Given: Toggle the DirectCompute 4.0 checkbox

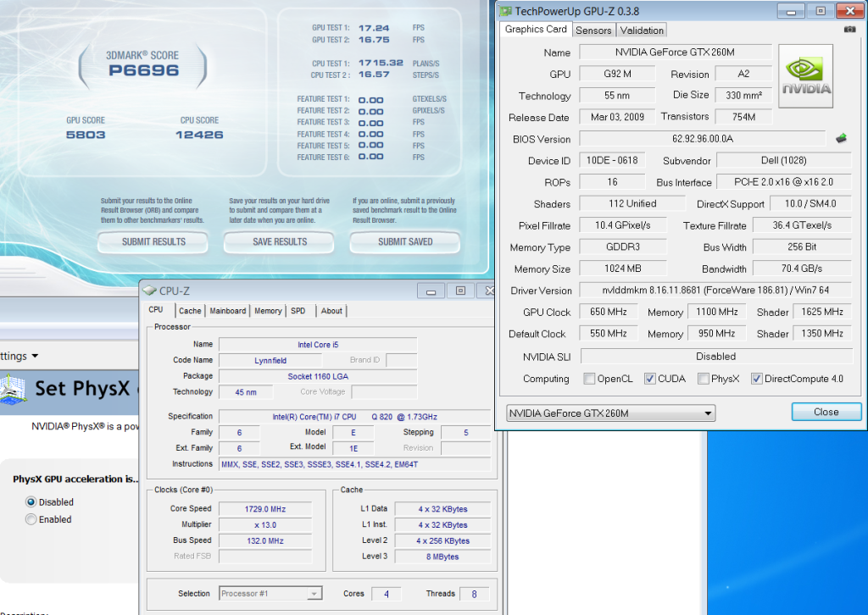Looking at the screenshot, I should [756, 379].
